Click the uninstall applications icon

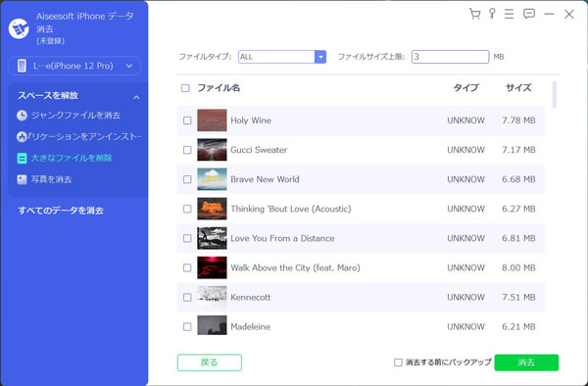[x=22, y=137]
